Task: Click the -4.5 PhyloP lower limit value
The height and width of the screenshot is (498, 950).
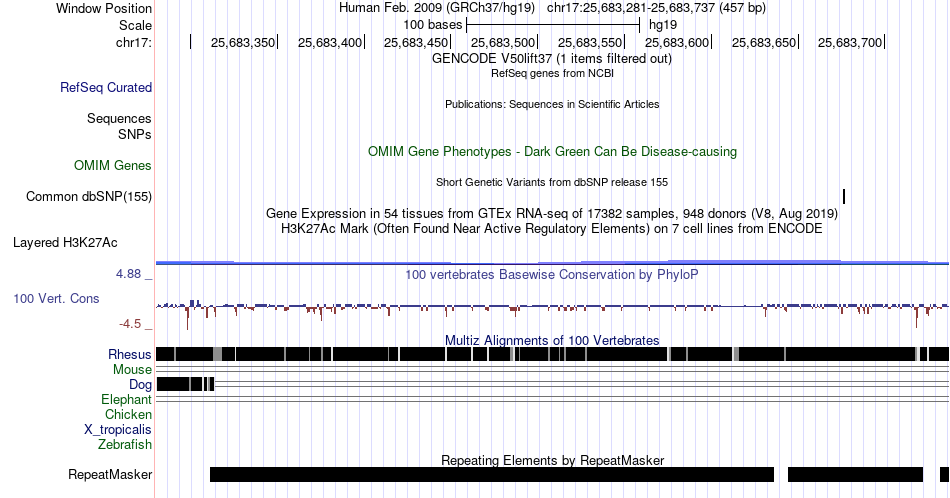Action: [x=130, y=324]
